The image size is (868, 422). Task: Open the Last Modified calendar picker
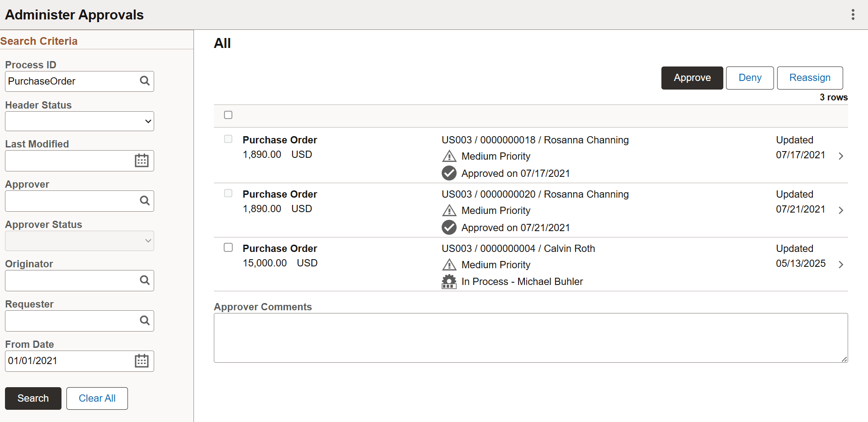point(142,161)
